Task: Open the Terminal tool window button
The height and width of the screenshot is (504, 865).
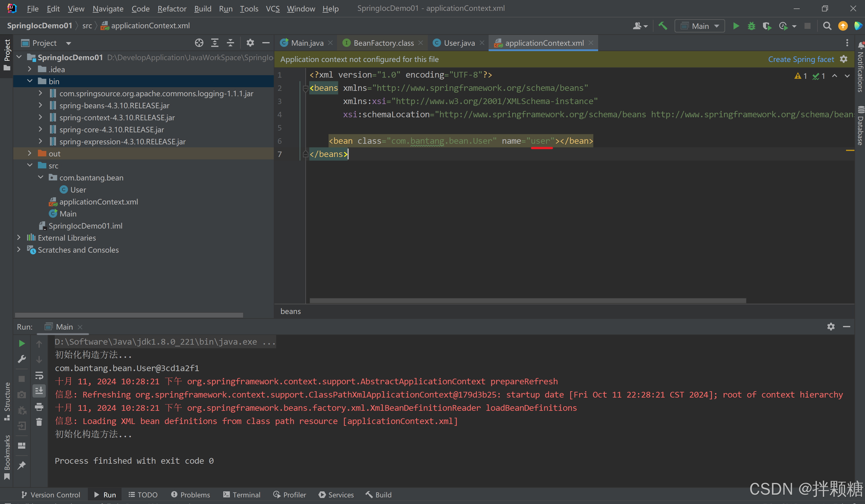Action: [x=242, y=494]
